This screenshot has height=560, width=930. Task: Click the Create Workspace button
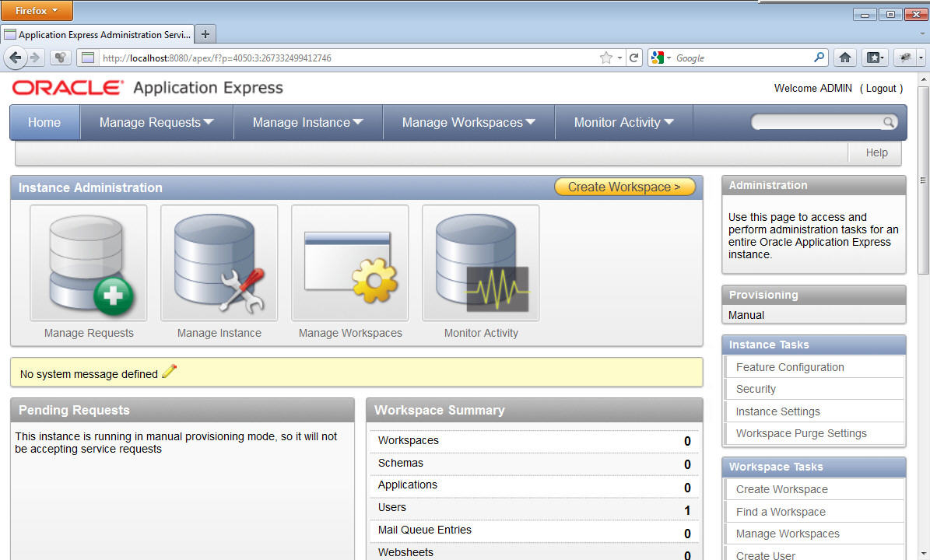coord(624,187)
